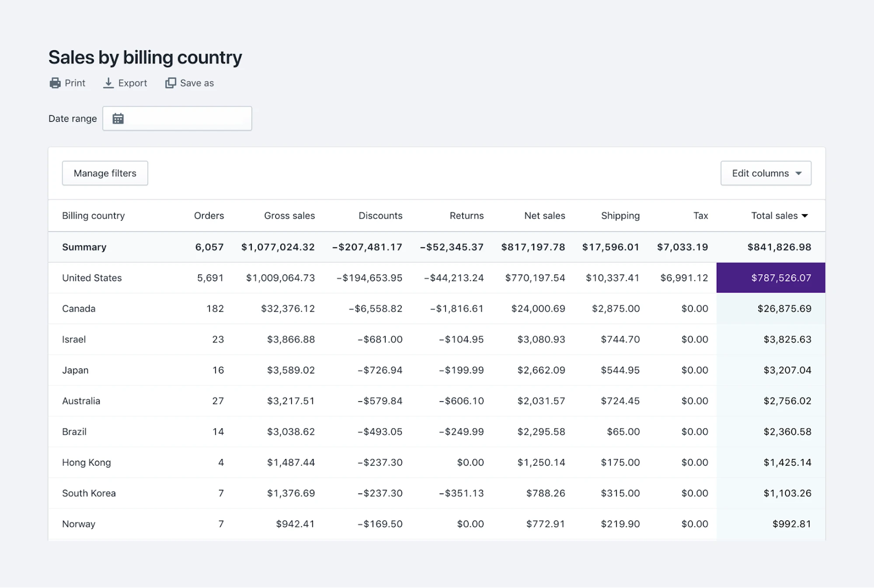This screenshot has height=588, width=874.
Task: Open the Edit columns dropdown
Action: (x=765, y=173)
